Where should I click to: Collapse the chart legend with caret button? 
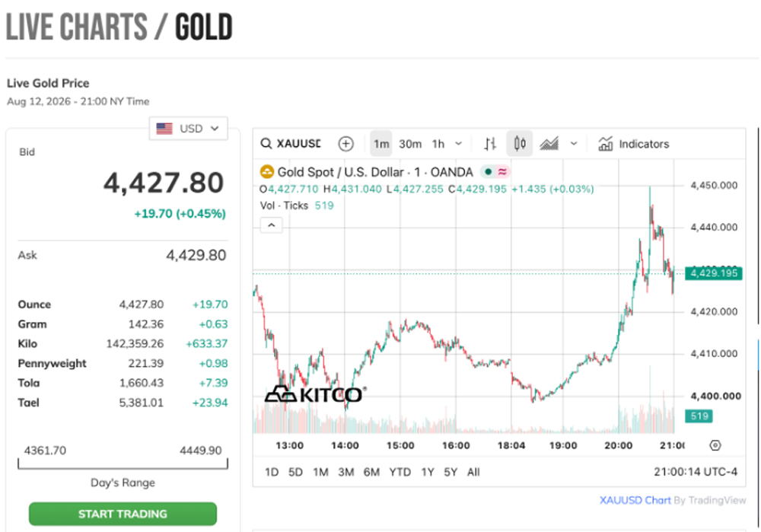pos(272,225)
